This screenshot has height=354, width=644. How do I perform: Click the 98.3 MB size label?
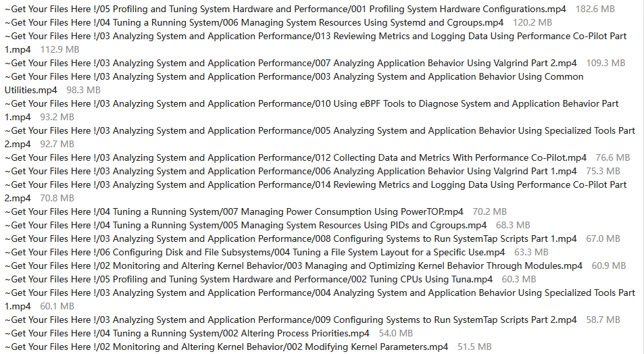click(x=83, y=91)
